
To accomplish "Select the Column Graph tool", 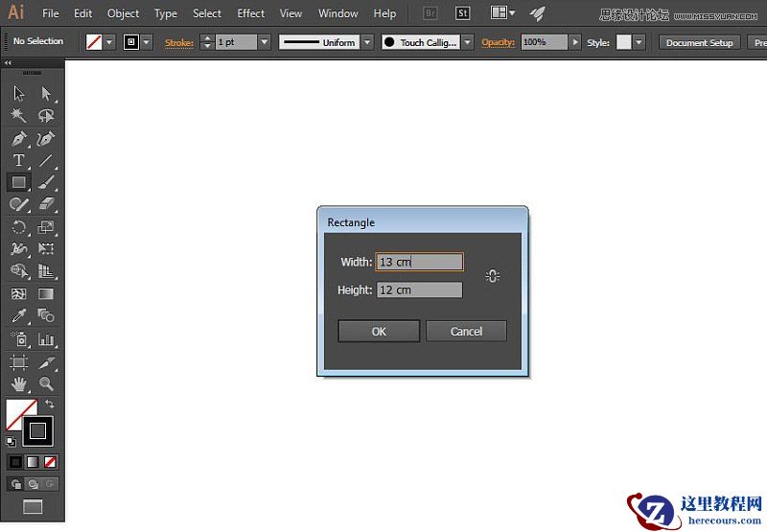I will click(46, 338).
